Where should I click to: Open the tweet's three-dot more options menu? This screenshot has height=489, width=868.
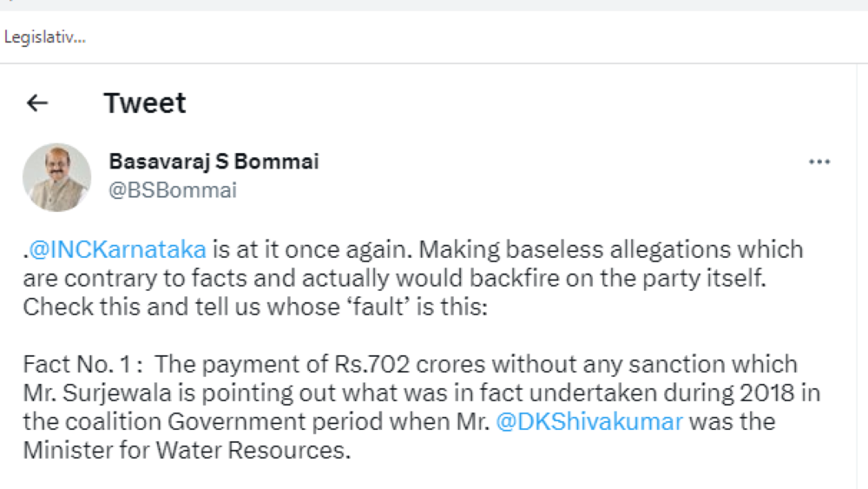click(x=819, y=162)
